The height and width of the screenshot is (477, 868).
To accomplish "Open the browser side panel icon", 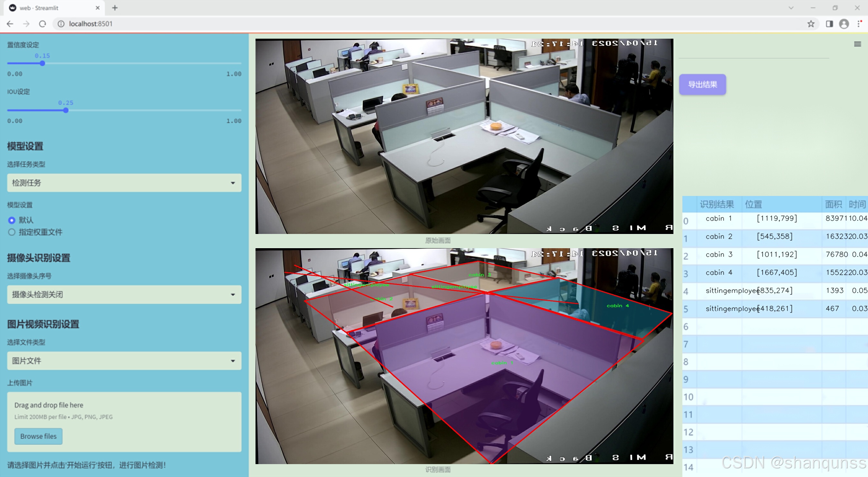I will pyautogui.click(x=829, y=24).
